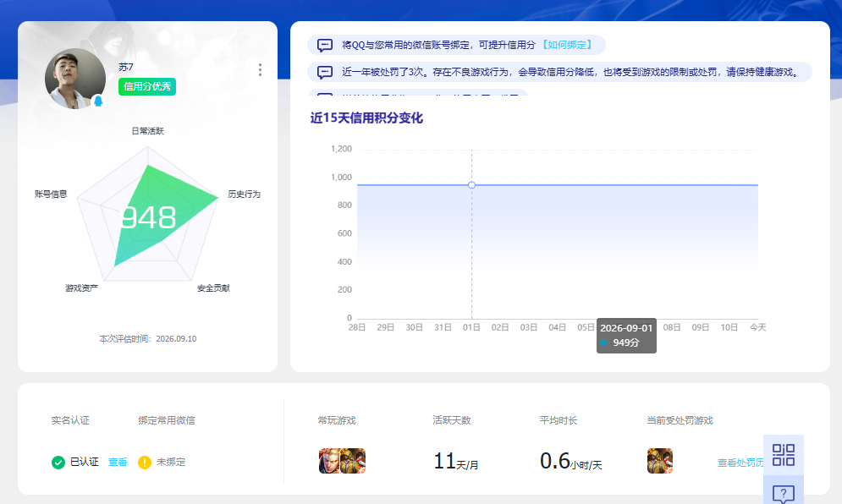The height and width of the screenshot is (504, 842).
Task: Click the 游戏资产 radar label
Action: (81, 288)
